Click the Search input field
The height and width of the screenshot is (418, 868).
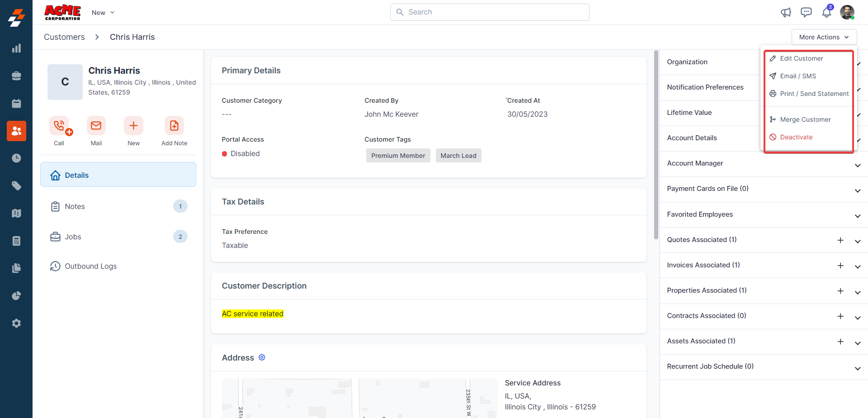(x=490, y=12)
